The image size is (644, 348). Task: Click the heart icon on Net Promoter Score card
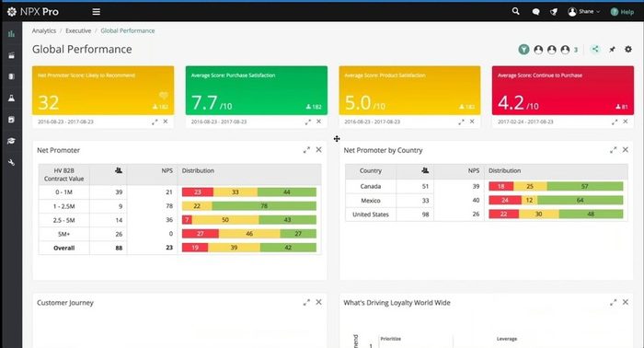pyautogui.click(x=163, y=96)
